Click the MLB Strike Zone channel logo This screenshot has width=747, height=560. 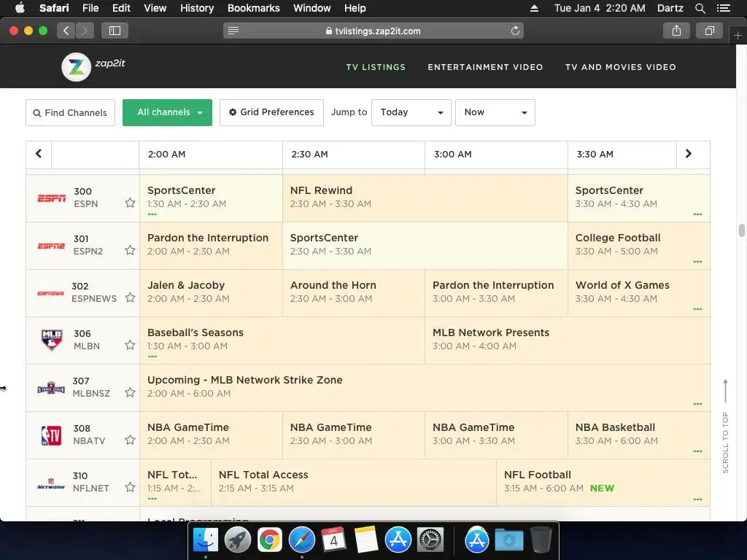51,388
